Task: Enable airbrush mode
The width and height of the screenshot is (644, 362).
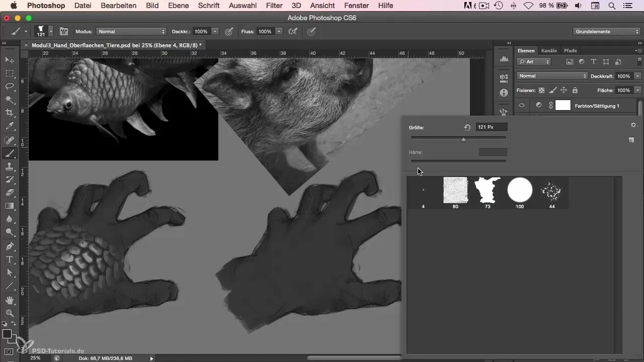Action: [292, 31]
